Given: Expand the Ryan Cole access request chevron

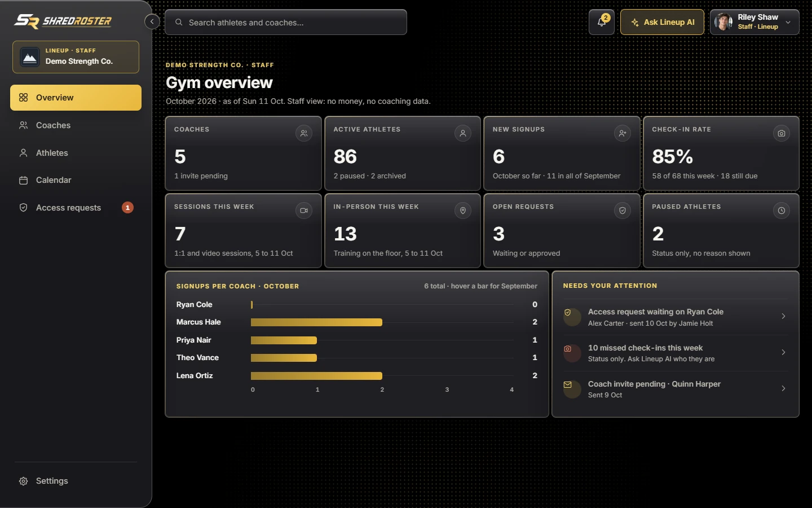Looking at the screenshot, I should coord(783,316).
